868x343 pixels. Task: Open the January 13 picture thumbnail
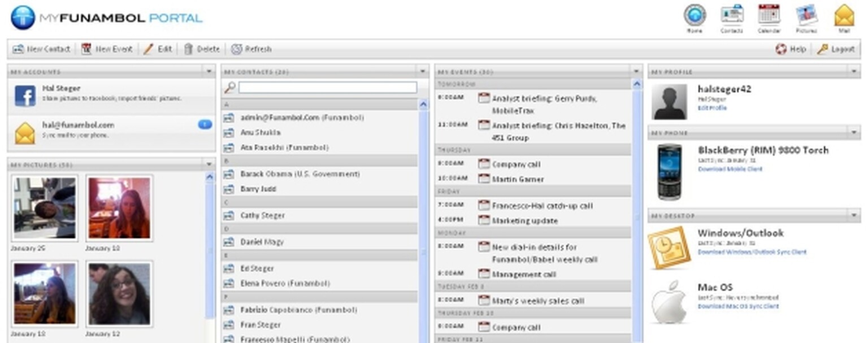[x=45, y=294]
